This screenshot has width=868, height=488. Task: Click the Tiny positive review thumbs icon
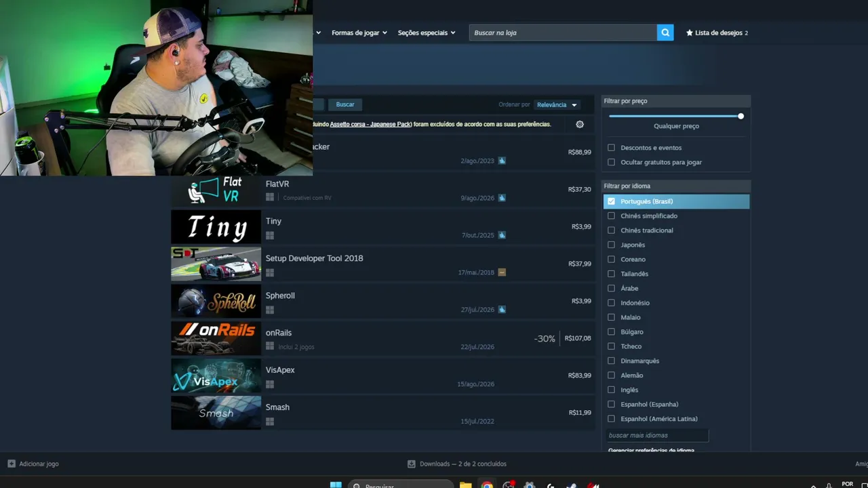pos(502,235)
